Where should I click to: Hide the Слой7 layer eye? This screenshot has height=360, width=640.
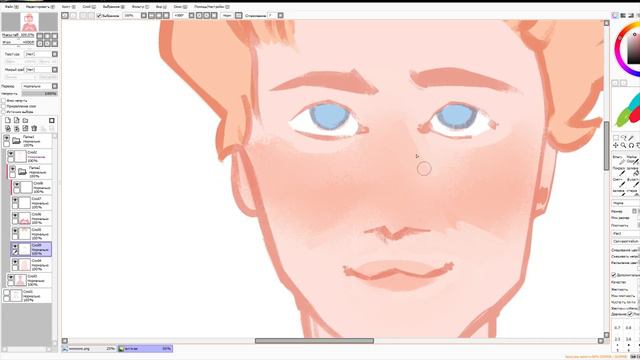pos(15,200)
